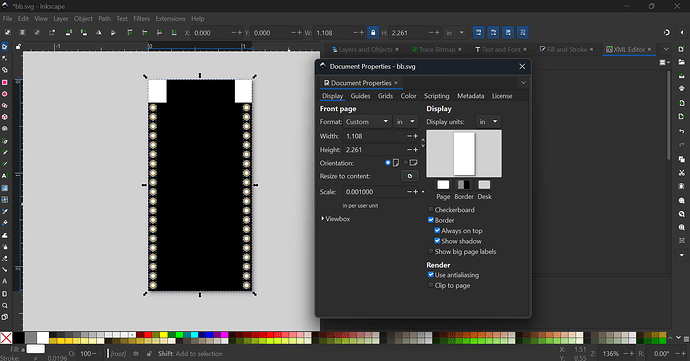Image resolution: width=690 pixels, height=361 pixels.
Task: Open the Display units dropdown
Action: [488, 122]
